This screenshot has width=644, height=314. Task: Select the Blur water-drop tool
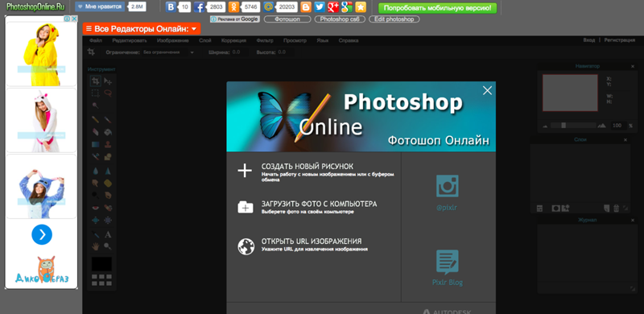pos(95,171)
